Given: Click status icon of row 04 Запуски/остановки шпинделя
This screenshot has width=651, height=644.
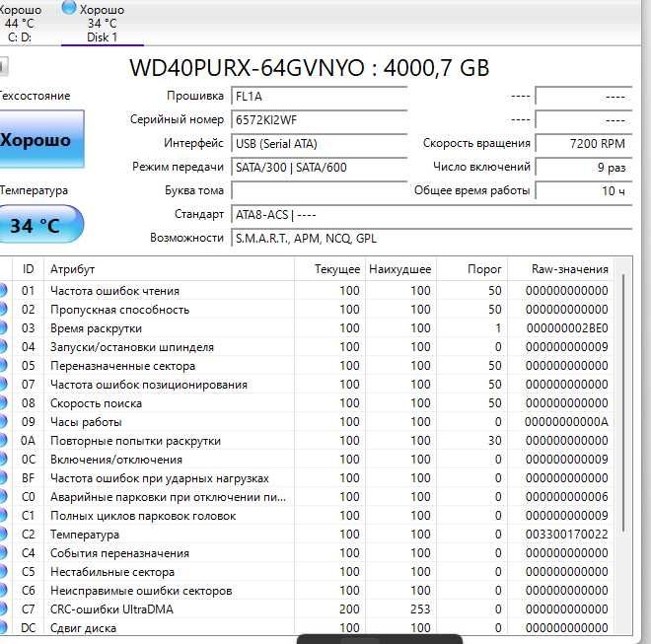Looking at the screenshot, I should point(3,347).
